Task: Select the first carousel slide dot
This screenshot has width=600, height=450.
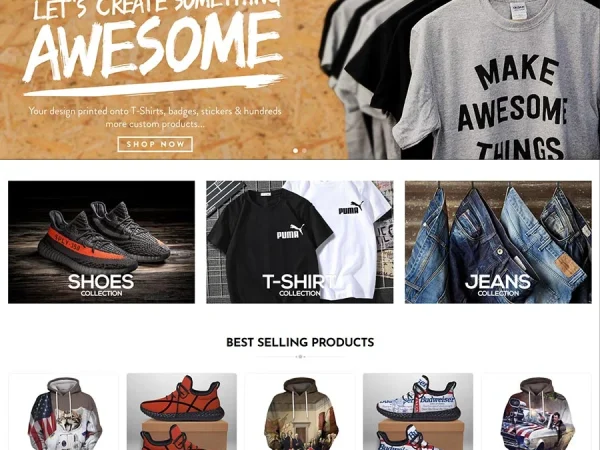Action: point(295,151)
